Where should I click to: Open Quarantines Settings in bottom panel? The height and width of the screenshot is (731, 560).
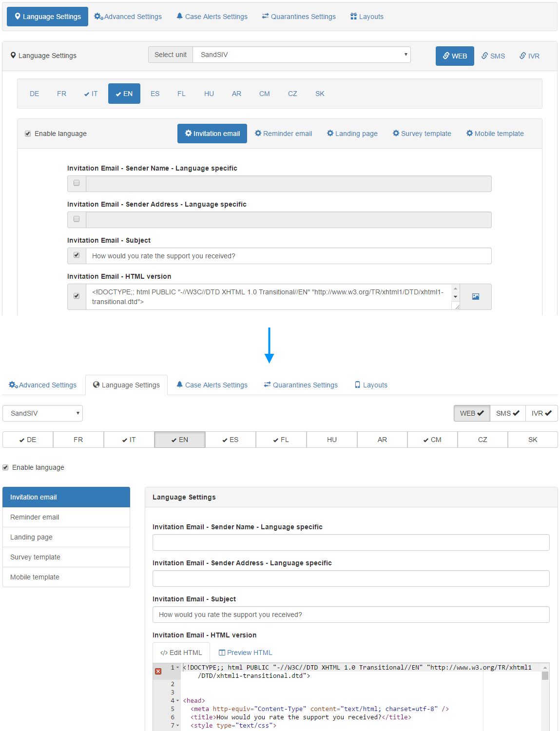tap(301, 385)
